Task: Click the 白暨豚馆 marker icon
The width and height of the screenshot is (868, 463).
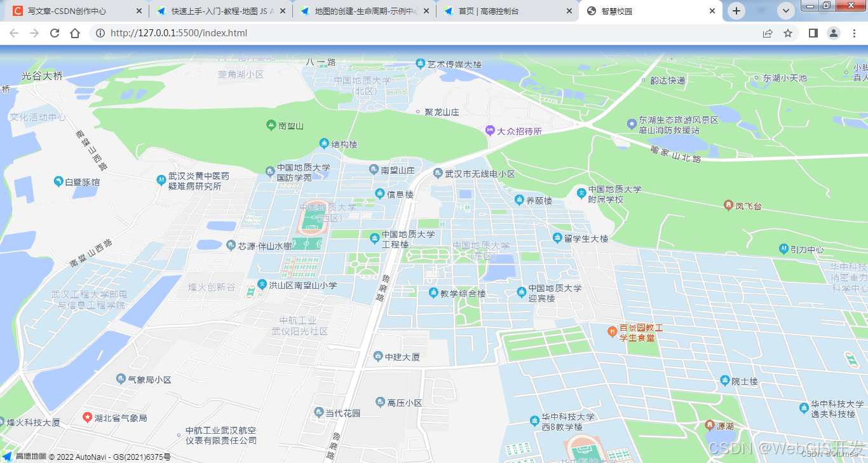Action: (x=58, y=182)
